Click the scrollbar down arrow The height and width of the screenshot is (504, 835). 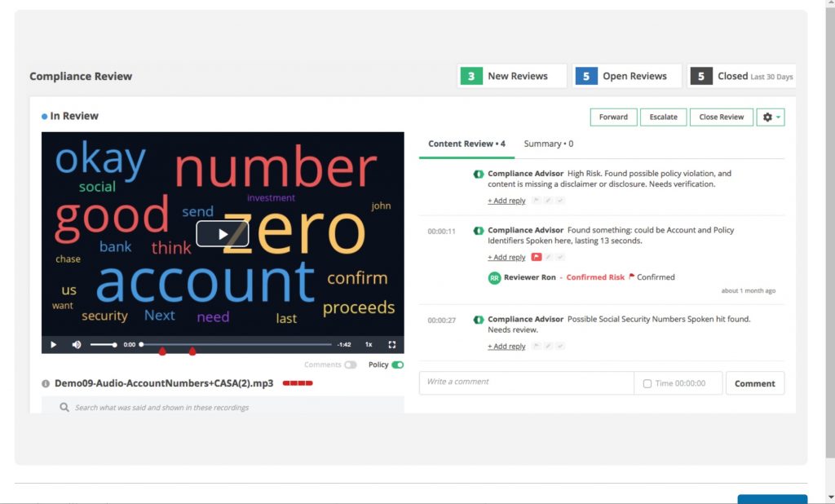pos(830,497)
